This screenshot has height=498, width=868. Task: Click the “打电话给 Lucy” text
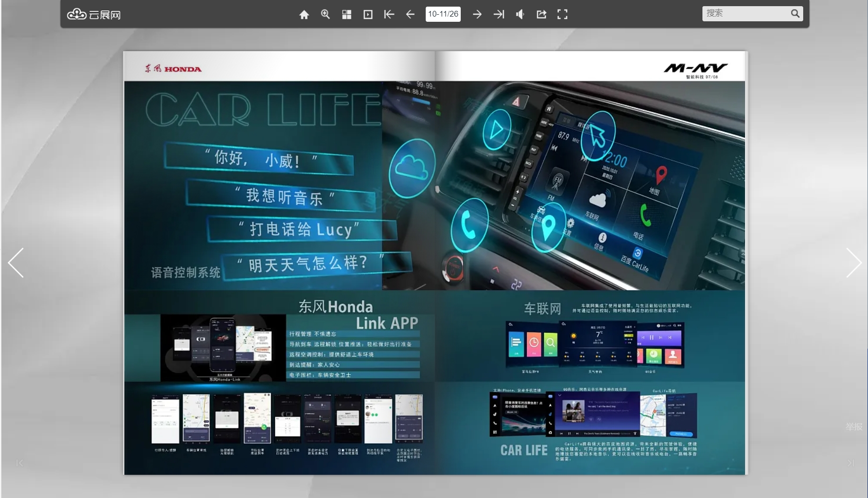[x=299, y=229]
